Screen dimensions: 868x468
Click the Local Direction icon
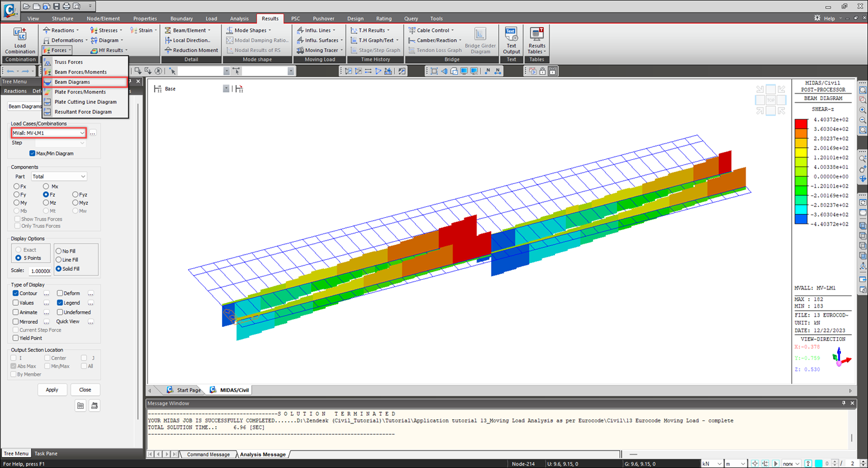[169, 40]
